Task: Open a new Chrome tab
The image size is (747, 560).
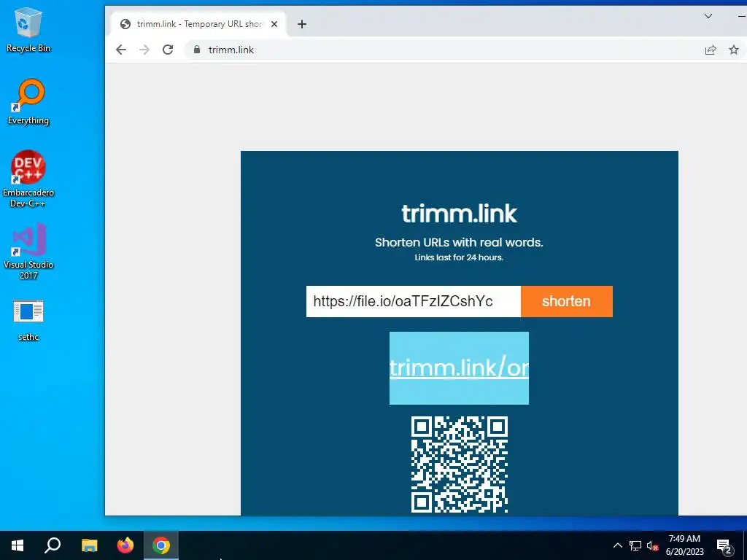Action: [x=302, y=24]
